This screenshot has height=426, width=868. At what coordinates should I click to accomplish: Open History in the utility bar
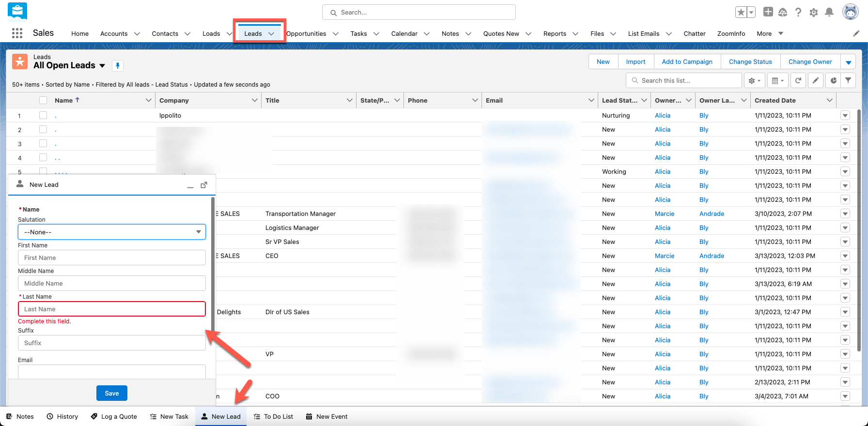click(x=62, y=416)
